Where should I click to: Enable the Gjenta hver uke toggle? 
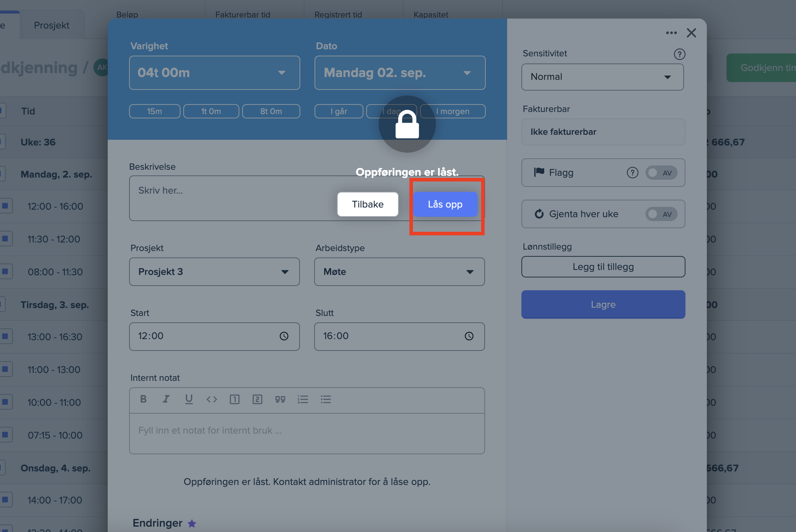pos(661,214)
